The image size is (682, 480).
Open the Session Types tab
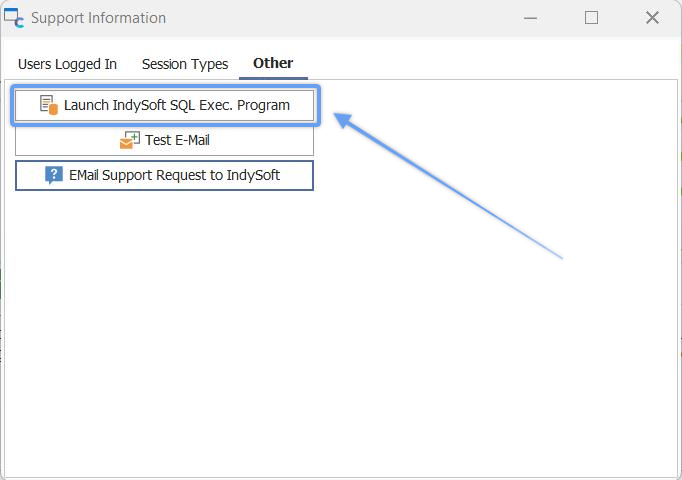(185, 64)
